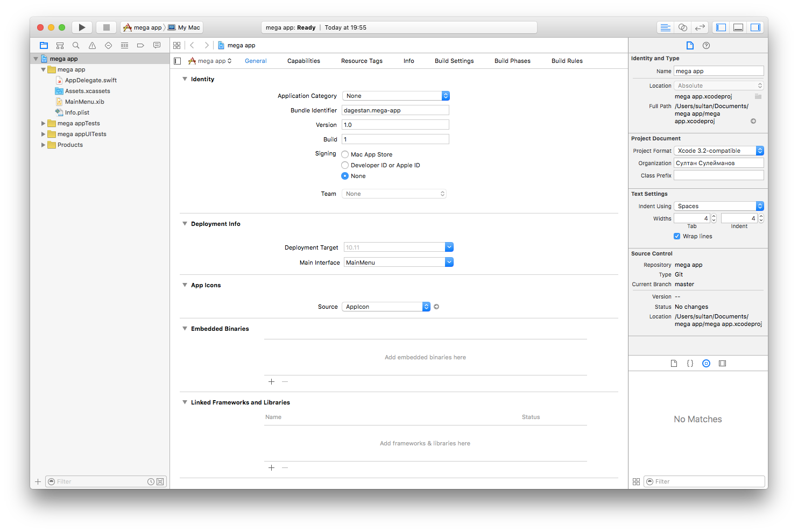This screenshot has height=532, width=798.
Task: Switch to Standard editor icon
Action: [666, 27]
